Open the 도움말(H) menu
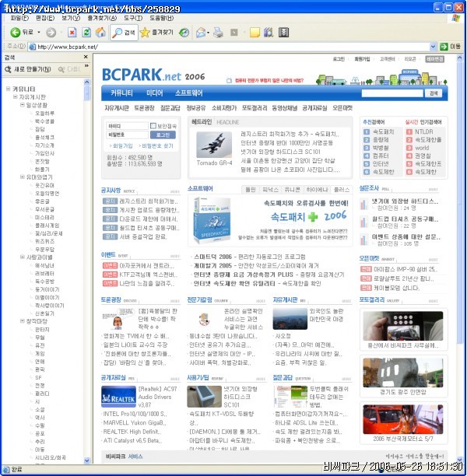 click(x=162, y=18)
